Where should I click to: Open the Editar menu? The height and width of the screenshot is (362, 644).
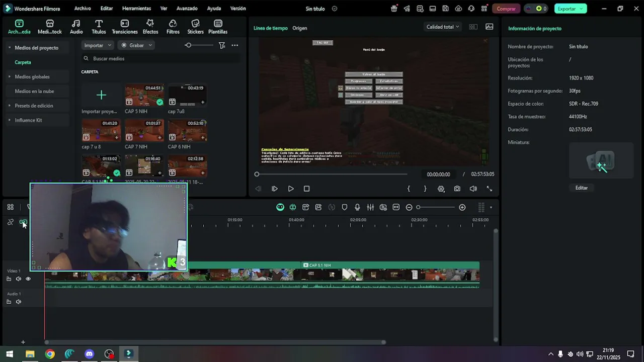106,9
